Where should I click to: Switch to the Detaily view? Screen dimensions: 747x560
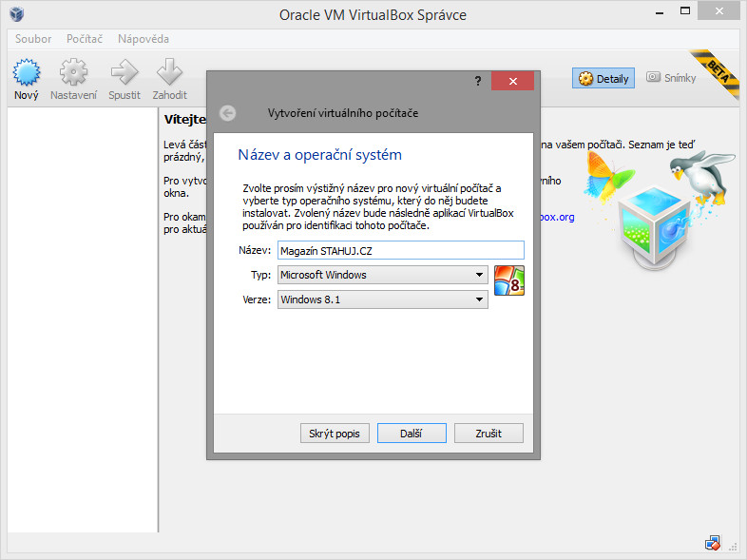pos(603,78)
